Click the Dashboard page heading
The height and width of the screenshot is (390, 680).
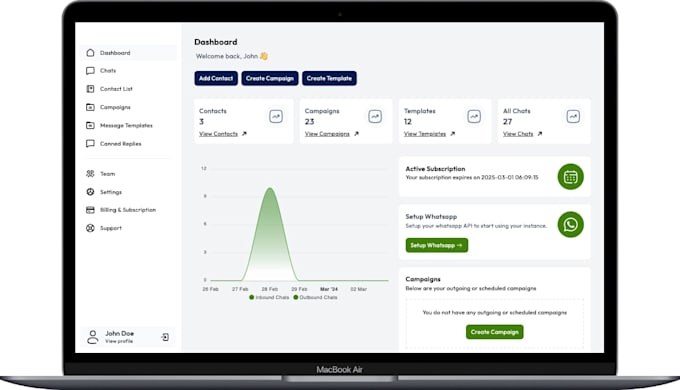click(216, 42)
